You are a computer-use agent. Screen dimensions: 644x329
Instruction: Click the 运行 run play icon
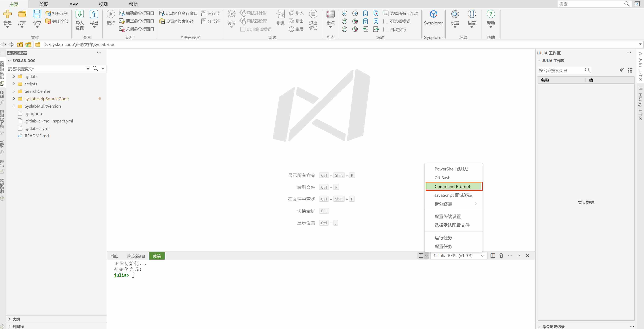click(x=111, y=14)
